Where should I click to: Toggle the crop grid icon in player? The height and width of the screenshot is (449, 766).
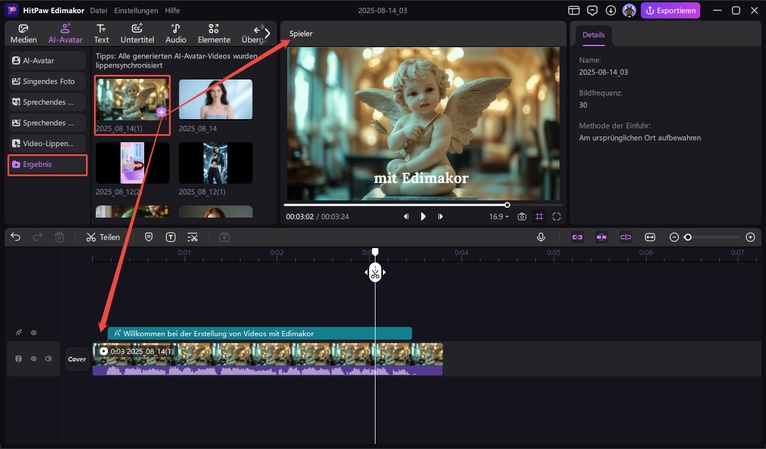(539, 216)
